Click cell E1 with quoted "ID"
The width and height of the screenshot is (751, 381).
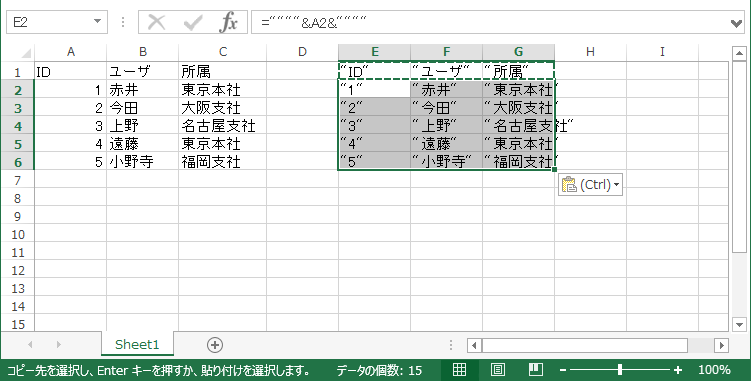point(375,72)
